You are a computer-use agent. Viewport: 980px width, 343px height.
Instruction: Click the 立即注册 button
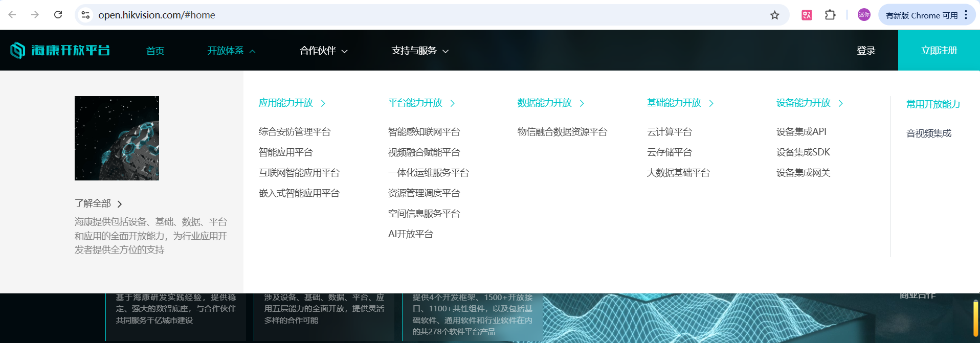point(939,50)
